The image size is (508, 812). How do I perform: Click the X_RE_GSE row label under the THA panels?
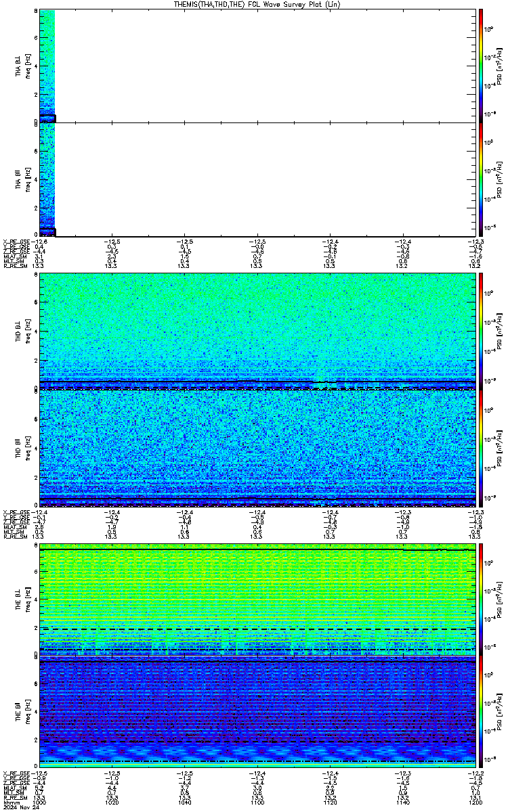click(17, 242)
